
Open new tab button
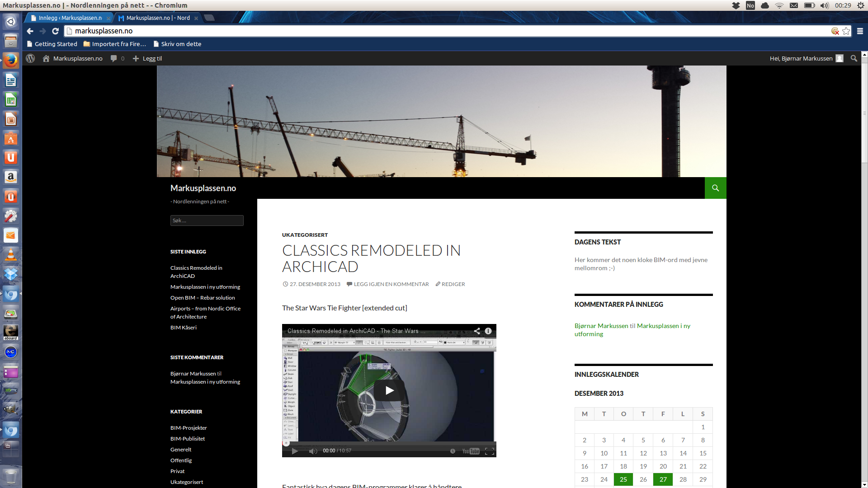pyautogui.click(x=209, y=18)
